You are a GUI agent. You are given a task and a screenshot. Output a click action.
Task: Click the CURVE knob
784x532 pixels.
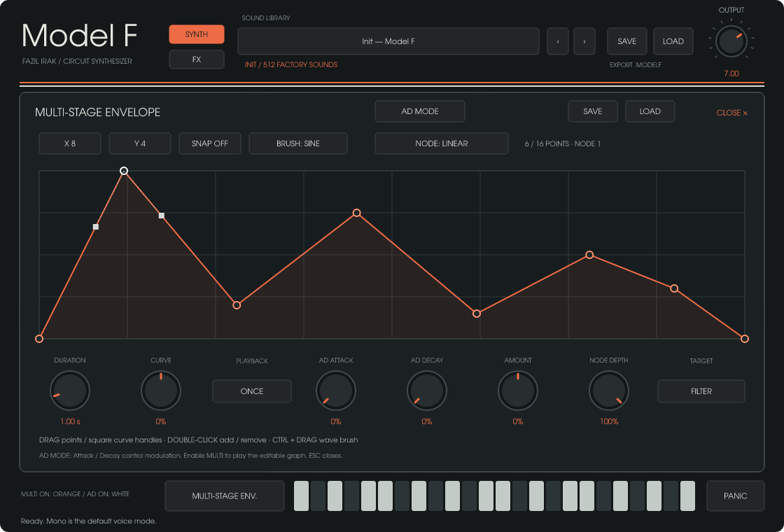pos(161,391)
